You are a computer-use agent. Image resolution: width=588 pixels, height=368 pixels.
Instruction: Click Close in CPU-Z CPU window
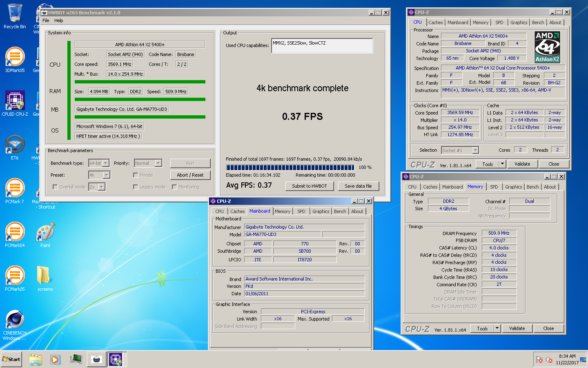(x=554, y=164)
